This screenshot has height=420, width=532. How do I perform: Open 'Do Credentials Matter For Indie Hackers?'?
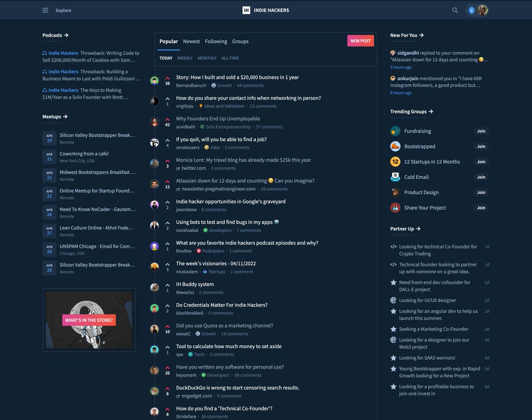pyautogui.click(x=222, y=305)
